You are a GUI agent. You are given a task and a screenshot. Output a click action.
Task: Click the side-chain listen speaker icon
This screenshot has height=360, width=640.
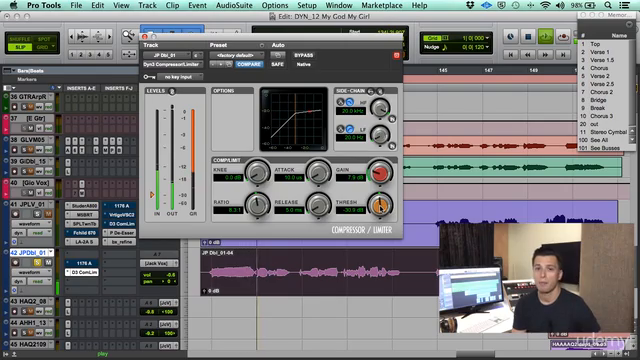[x=380, y=91]
